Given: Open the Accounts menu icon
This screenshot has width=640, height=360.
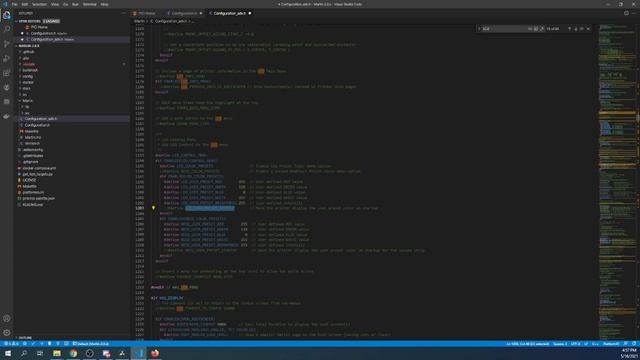Looking at the screenshot, I should click(7, 318).
